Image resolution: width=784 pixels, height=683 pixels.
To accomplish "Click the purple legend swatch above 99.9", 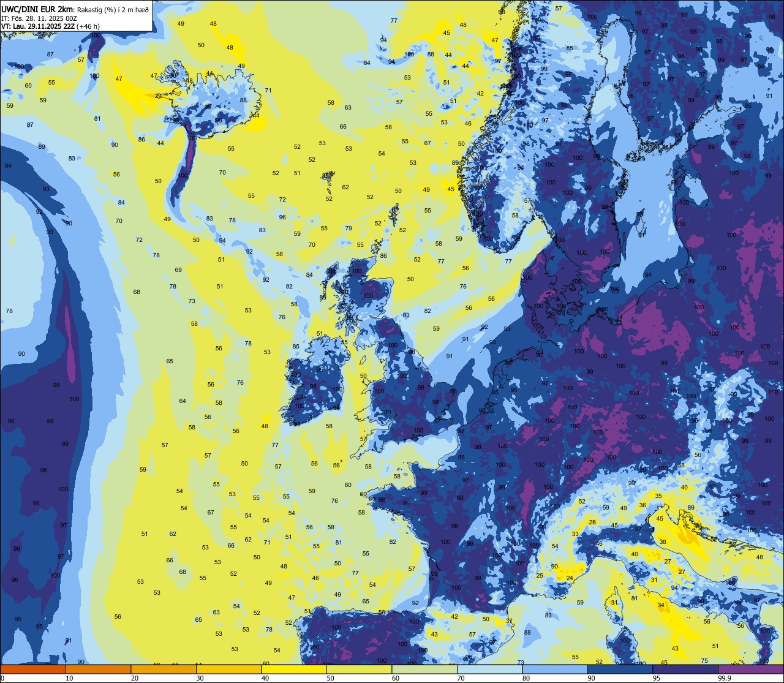I will pyautogui.click(x=750, y=669).
